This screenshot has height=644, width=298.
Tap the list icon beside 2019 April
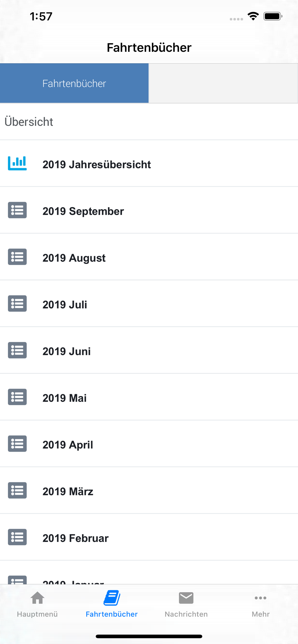coord(17,444)
